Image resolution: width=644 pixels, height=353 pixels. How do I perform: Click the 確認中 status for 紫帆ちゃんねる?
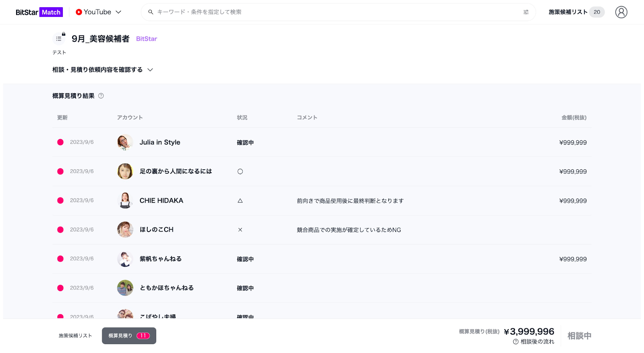[x=245, y=259]
